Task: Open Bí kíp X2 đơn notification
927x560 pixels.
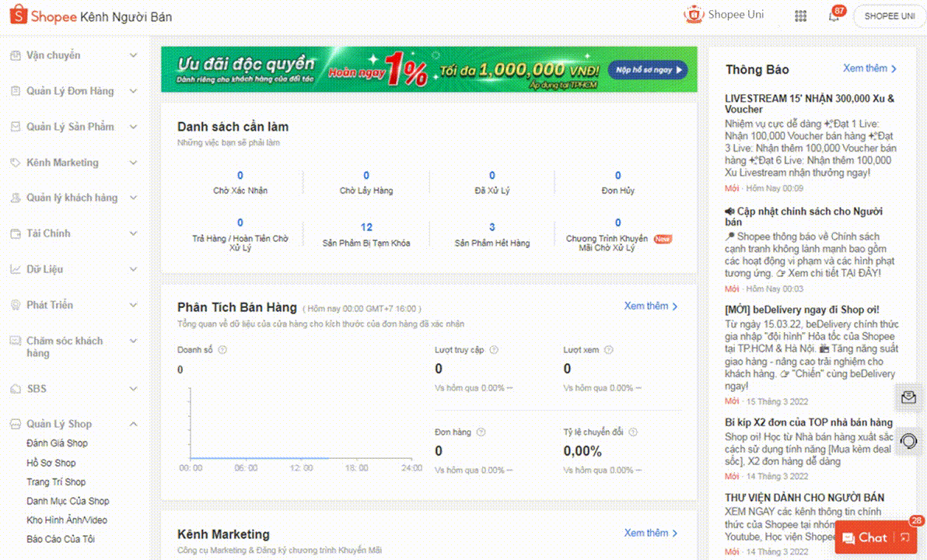Action: click(x=808, y=422)
